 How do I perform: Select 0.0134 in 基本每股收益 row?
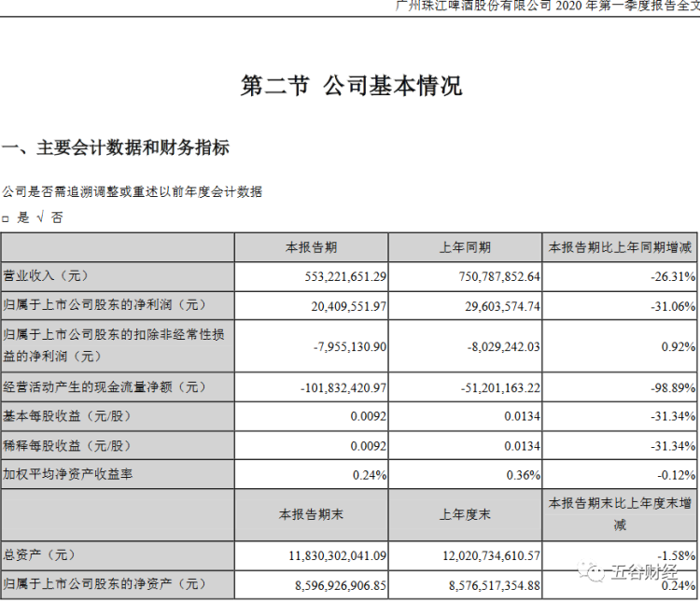(x=523, y=416)
